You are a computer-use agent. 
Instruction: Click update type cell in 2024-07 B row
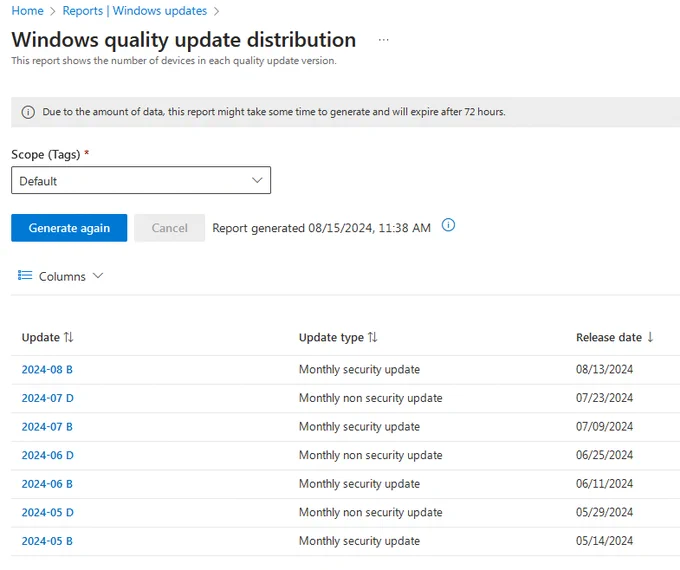(x=360, y=427)
